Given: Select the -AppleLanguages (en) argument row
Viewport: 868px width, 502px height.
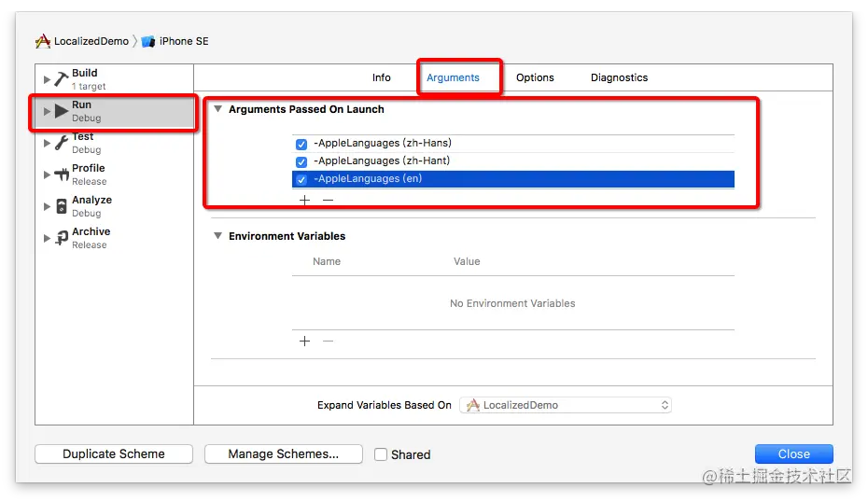Looking at the screenshot, I should click(513, 179).
